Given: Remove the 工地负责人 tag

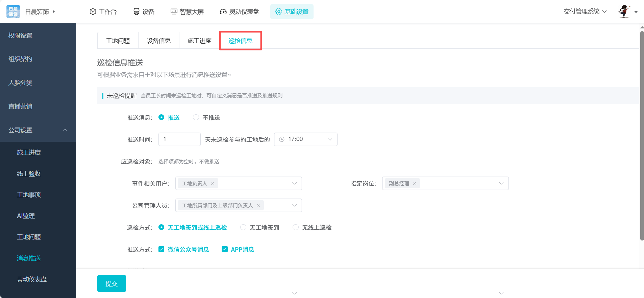Looking at the screenshot, I should point(213,183).
